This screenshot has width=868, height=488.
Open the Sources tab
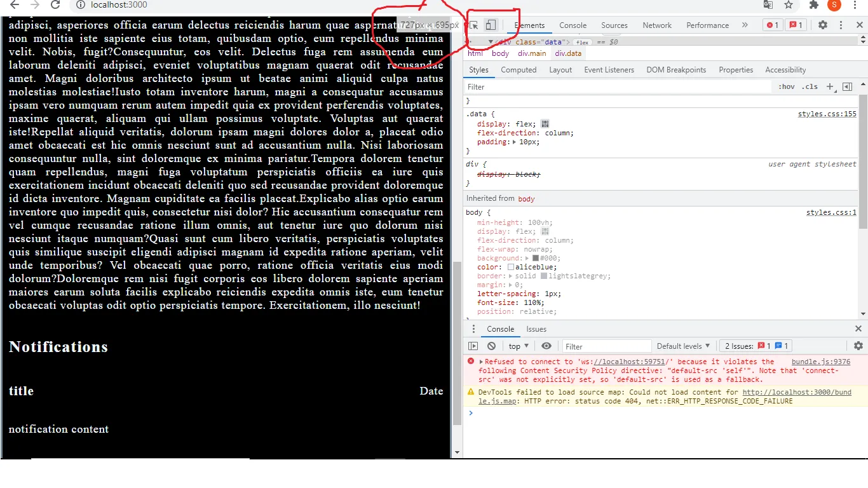coord(614,25)
